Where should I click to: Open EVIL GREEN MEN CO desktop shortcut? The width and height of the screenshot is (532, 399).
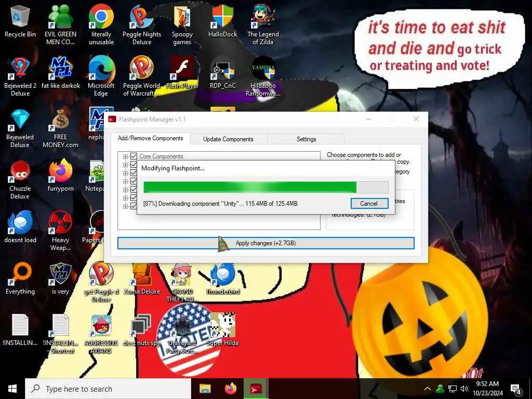pos(60,25)
